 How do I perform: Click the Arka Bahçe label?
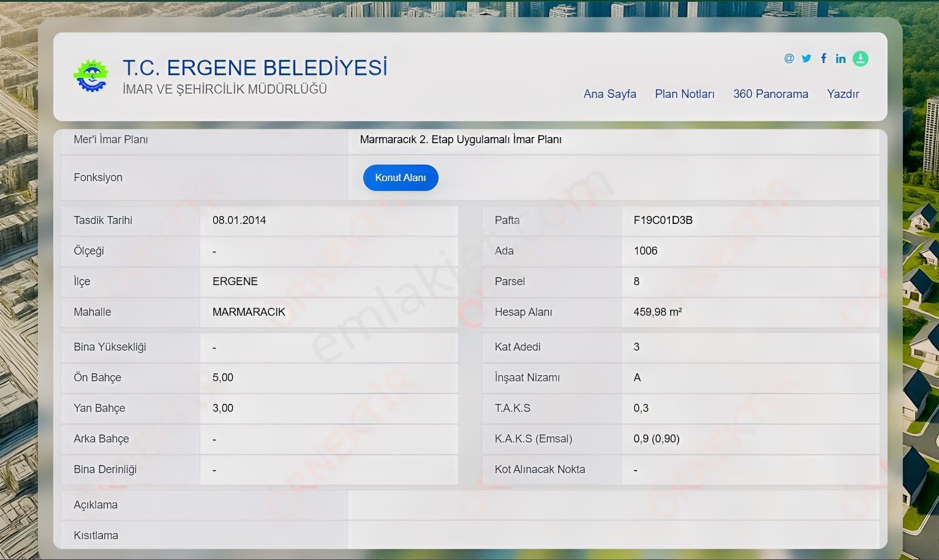click(x=101, y=439)
